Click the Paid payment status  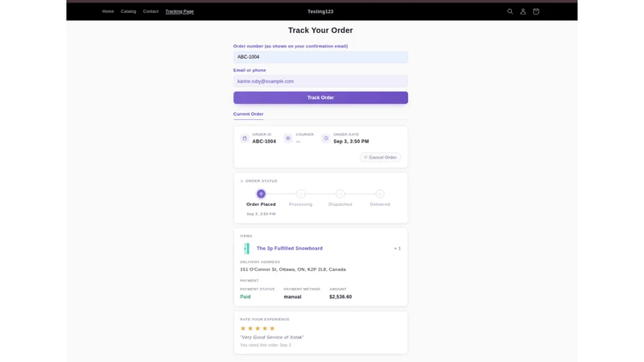[x=246, y=297]
